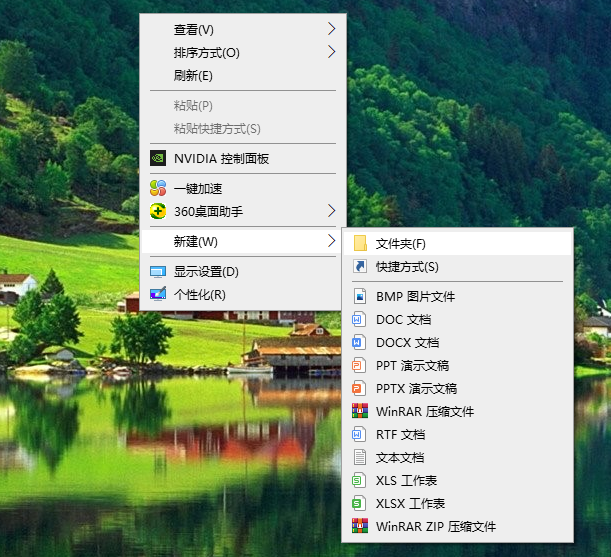Open 360桌面助手 menu entry
611x557 pixels.
click(243, 211)
